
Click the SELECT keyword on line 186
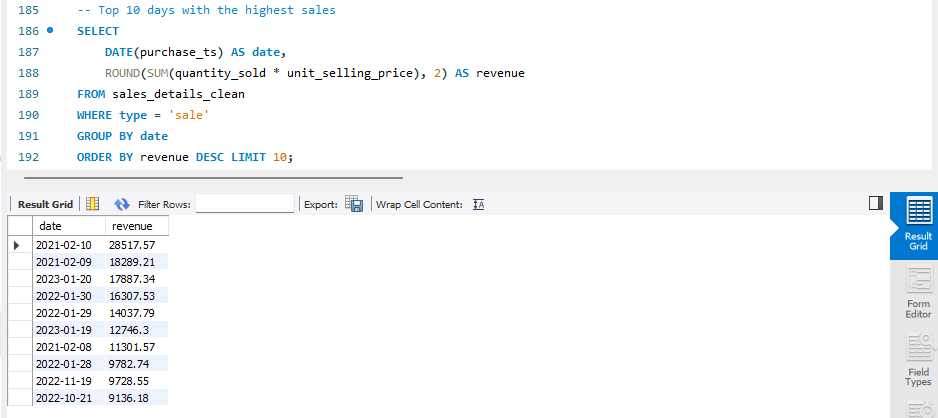pyautogui.click(x=98, y=31)
